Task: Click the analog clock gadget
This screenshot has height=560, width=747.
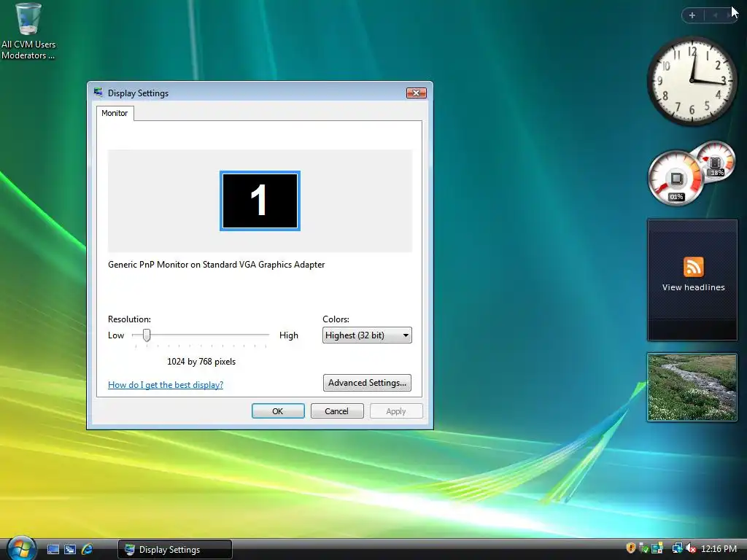Action: point(692,81)
